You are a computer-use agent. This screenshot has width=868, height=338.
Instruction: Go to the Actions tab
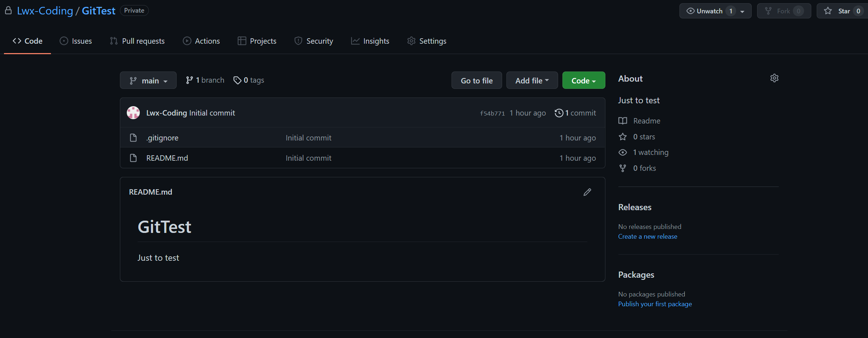click(202, 41)
